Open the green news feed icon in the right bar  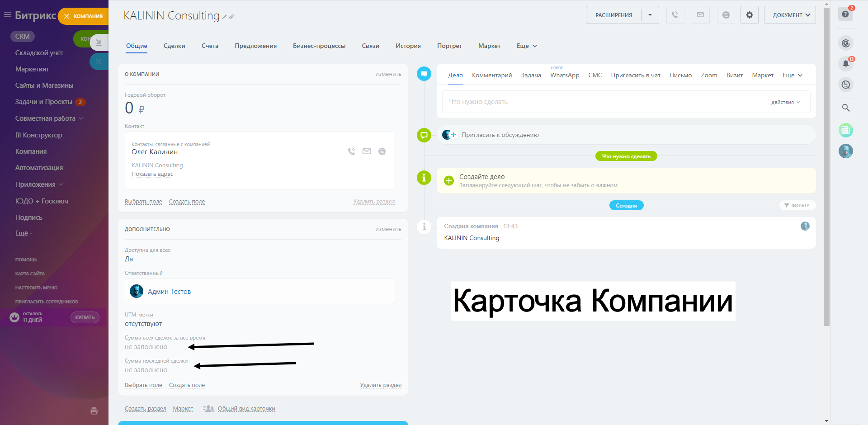pyautogui.click(x=845, y=130)
